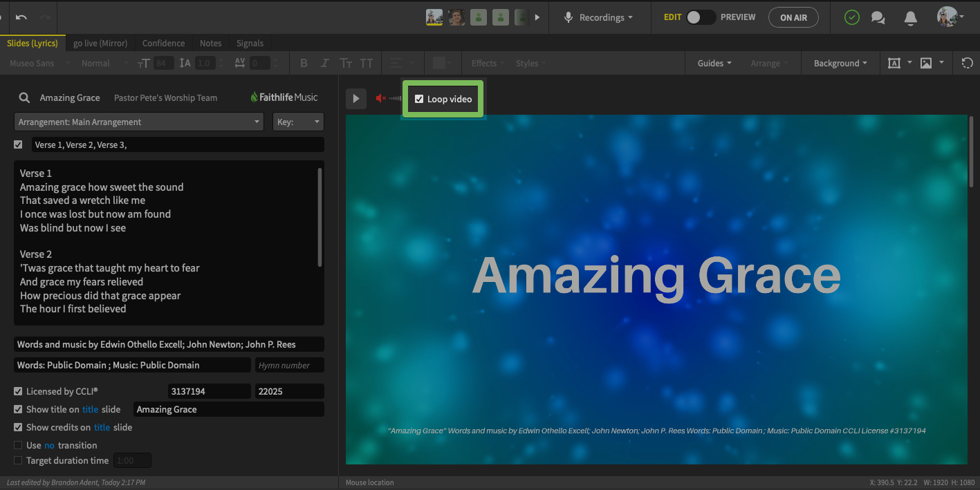Adjust the video volume slider

pos(395,99)
